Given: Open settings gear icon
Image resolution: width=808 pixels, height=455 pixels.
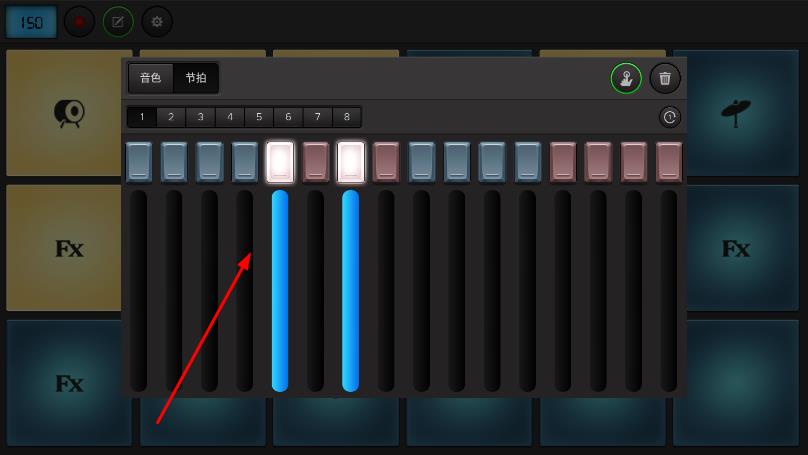Looking at the screenshot, I should click(x=156, y=21).
